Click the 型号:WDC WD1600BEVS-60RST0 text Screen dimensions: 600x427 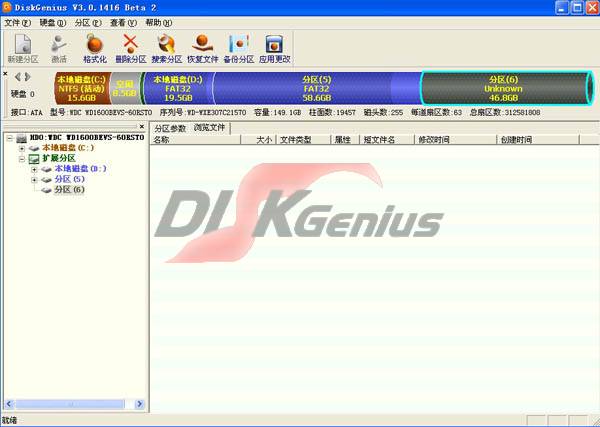click(x=101, y=112)
